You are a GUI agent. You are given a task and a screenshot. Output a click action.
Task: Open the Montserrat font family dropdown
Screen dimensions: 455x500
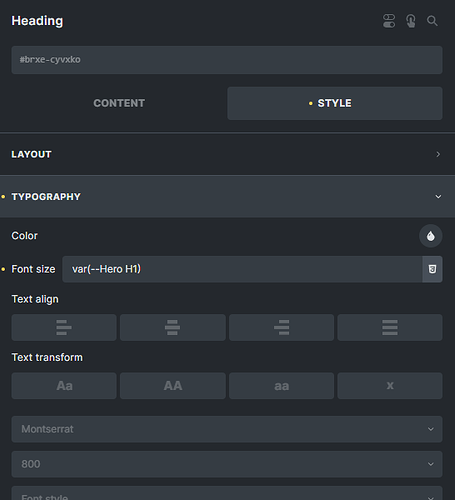227,429
